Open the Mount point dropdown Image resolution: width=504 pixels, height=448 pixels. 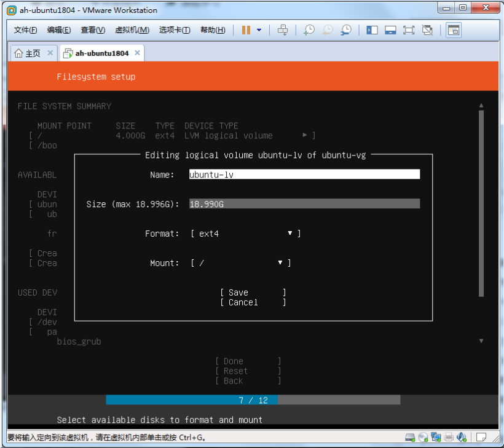pyautogui.click(x=240, y=263)
